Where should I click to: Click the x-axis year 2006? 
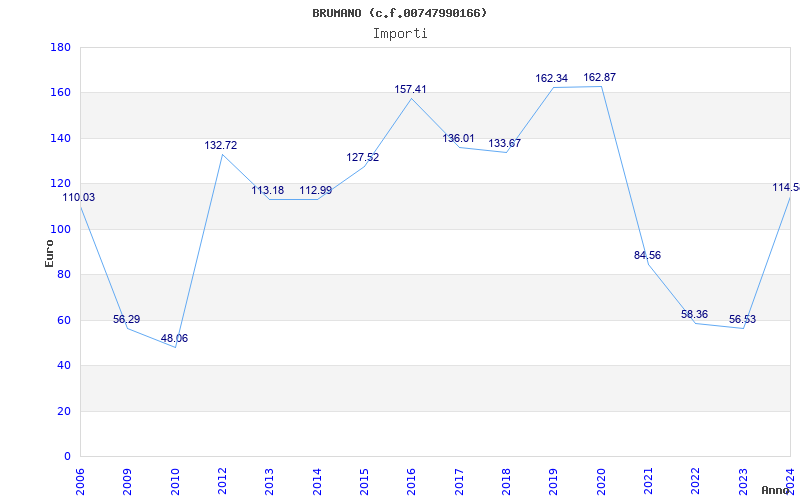click(80, 482)
